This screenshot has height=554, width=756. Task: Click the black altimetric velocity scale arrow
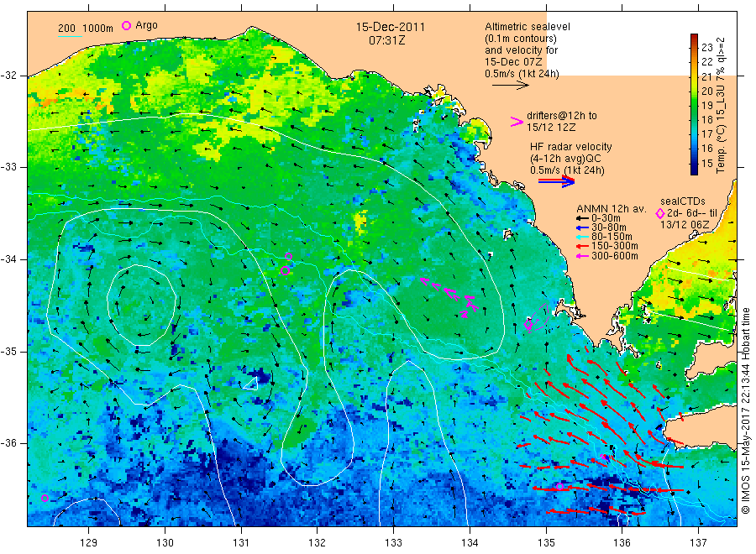pos(510,86)
